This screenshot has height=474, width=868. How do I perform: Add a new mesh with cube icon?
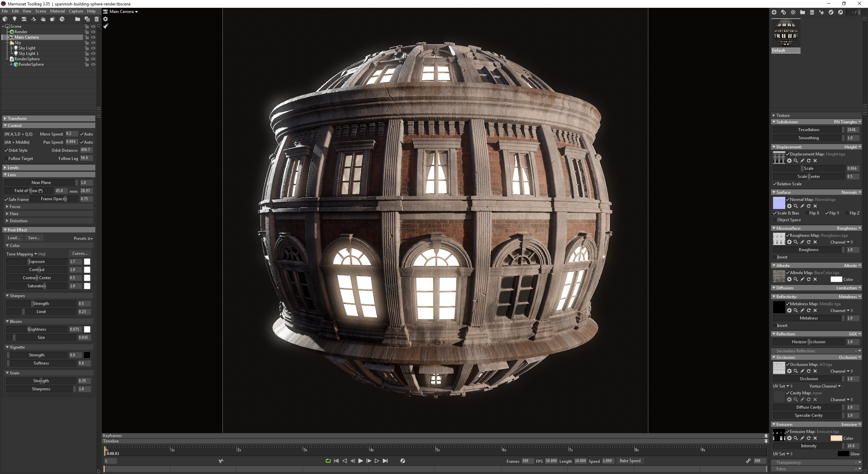point(5,19)
